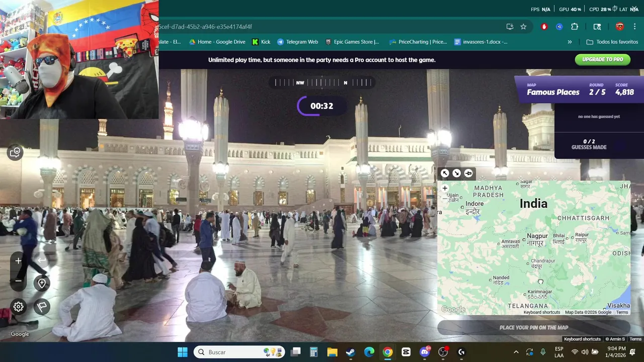Open OBS Studio from taskbar
This screenshot has height=362, width=644.
click(x=443, y=352)
